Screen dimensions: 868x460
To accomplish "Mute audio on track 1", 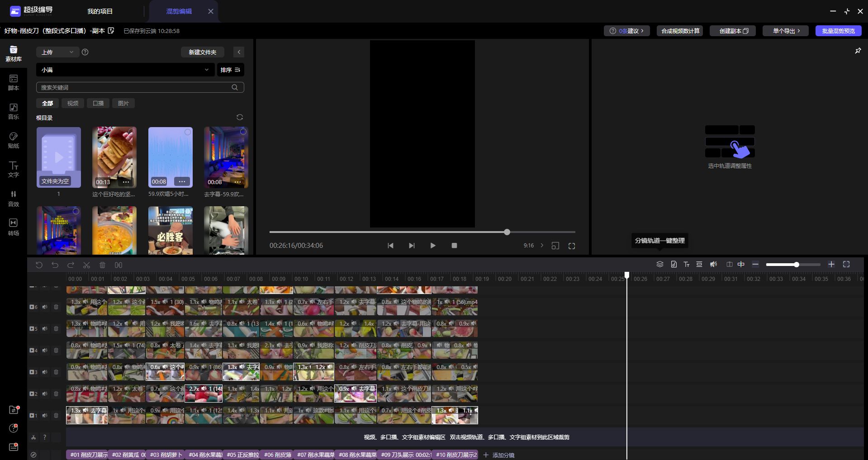I will coord(45,415).
